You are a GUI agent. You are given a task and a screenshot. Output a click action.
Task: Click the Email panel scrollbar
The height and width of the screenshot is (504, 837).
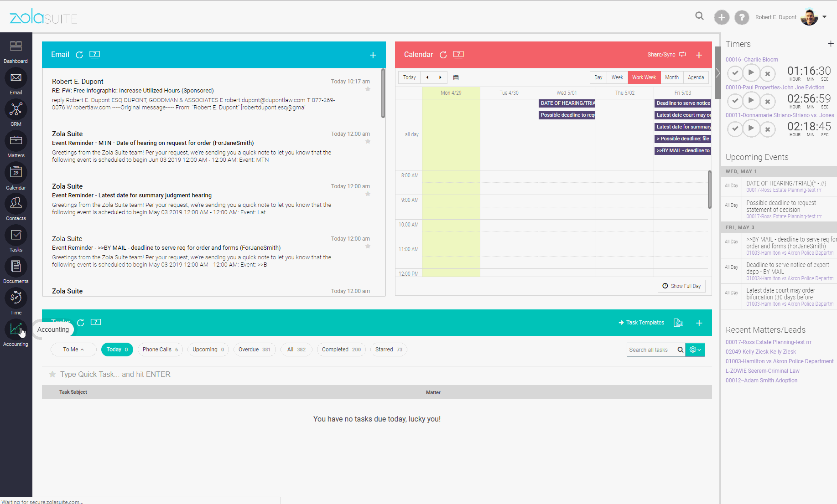(x=383, y=93)
